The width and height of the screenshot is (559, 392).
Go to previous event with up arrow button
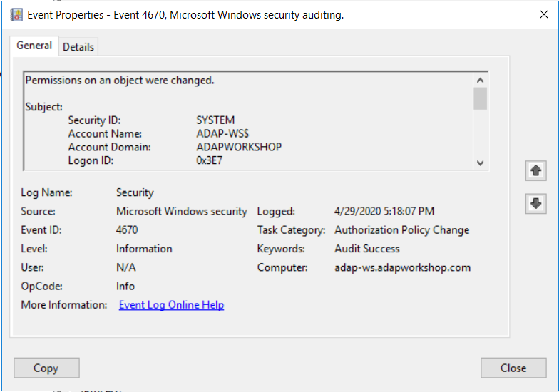[536, 170]
